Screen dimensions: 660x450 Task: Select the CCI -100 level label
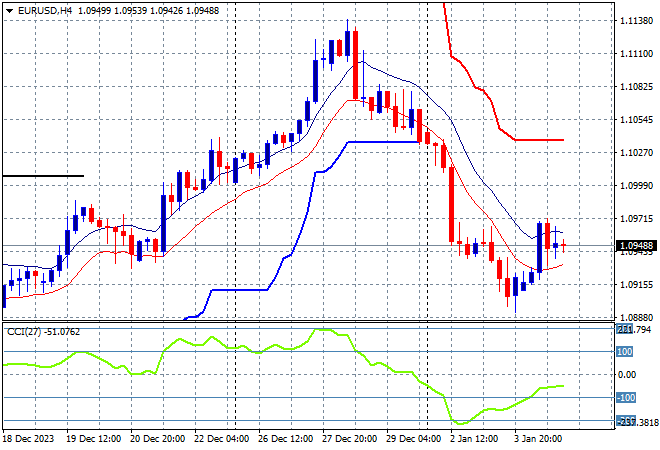tap(626, 397)
